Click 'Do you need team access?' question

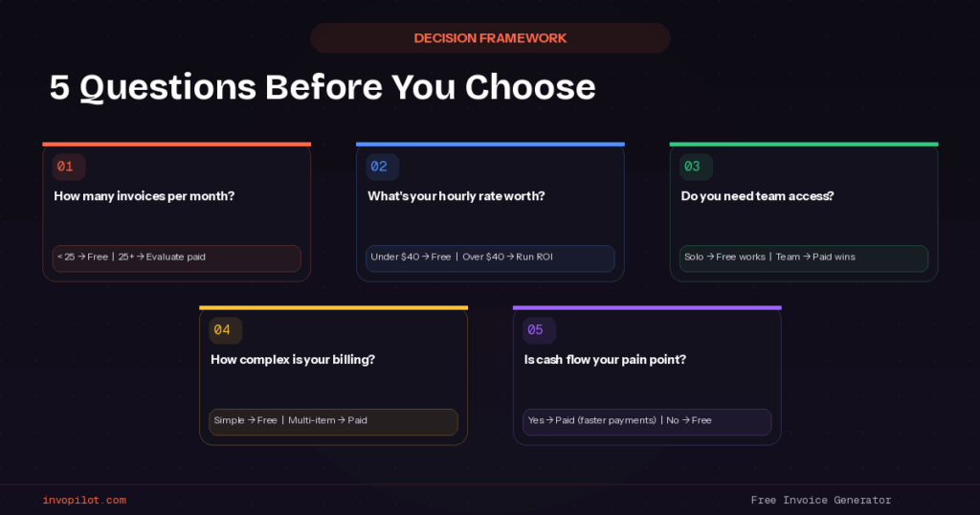[757, 196]
